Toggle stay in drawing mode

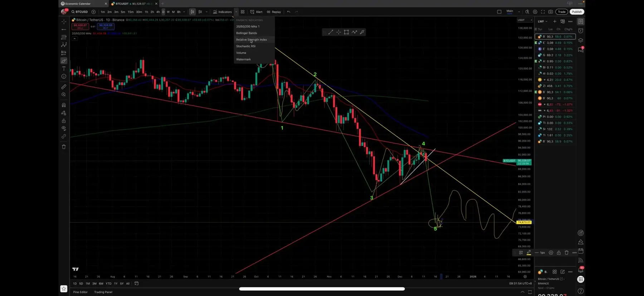pos(64,113)
